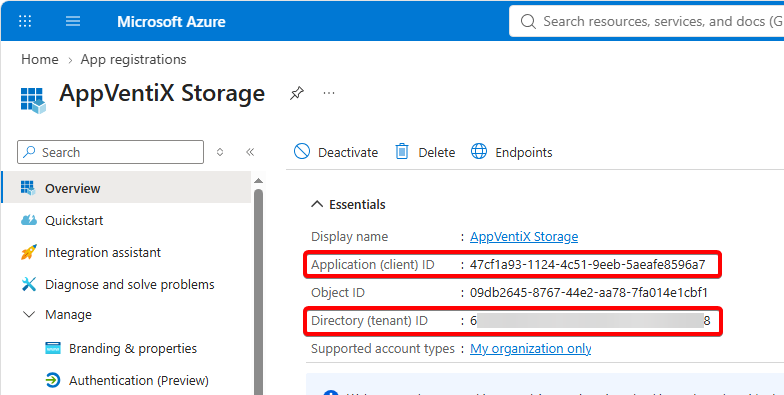
Task: Open App registrations breadcrumb
Action: click(134, 60)
